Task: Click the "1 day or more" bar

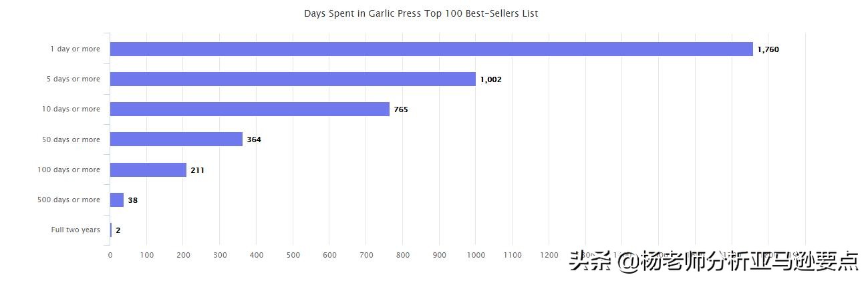Action: coord(431,49)
